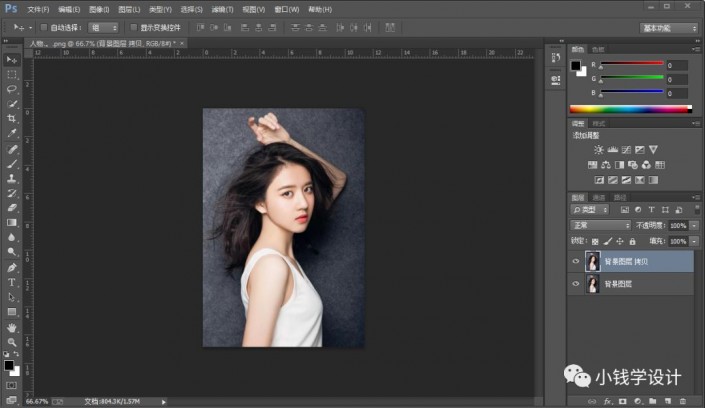Viewport: 705px width, 408px height.
Task: Open the 组 auto-select dropdown
Action: tap(103, 28)
